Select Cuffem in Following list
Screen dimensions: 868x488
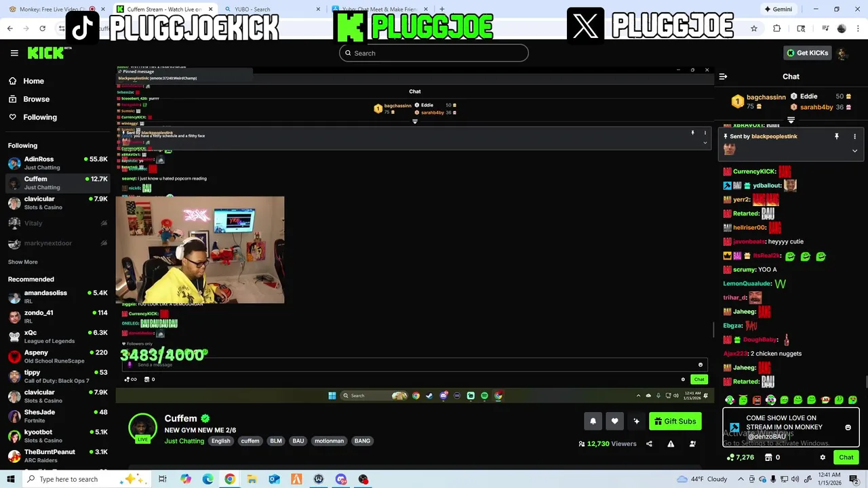click(x=58, y=183)
